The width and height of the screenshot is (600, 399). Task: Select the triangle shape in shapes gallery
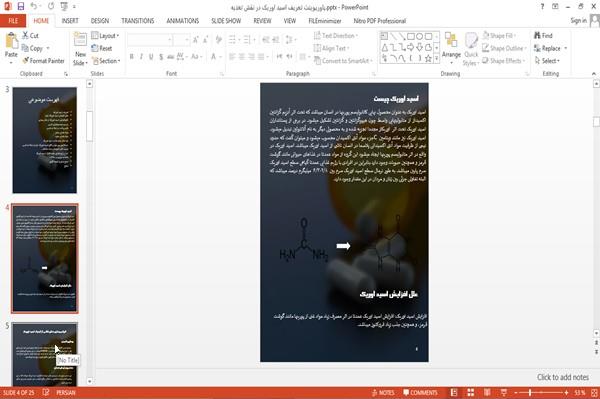coord(385,47)
